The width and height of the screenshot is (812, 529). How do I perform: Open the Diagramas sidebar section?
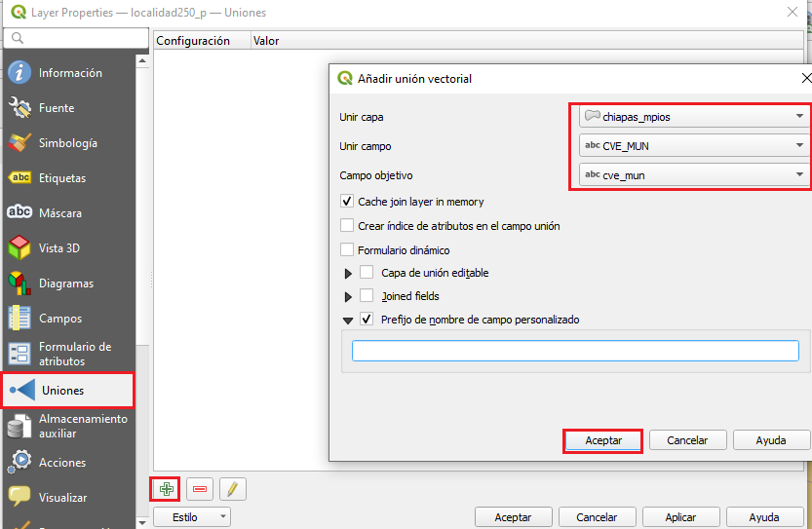pyautogui.click(x=65, y=283)
